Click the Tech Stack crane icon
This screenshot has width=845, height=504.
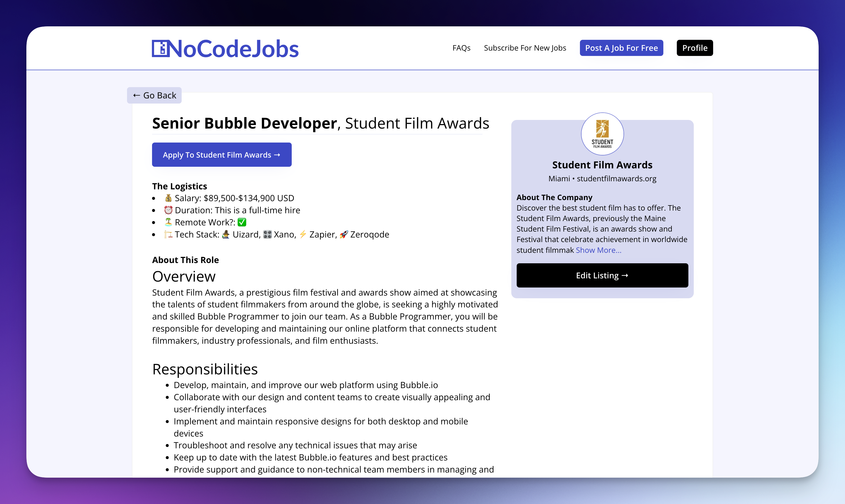[x=168, y=234]
